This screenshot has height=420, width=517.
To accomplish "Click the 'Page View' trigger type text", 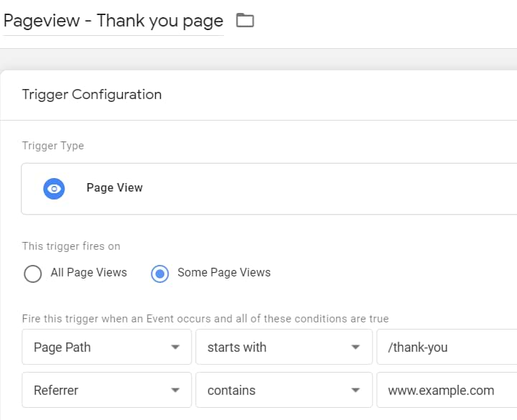I will pos(114,188).
